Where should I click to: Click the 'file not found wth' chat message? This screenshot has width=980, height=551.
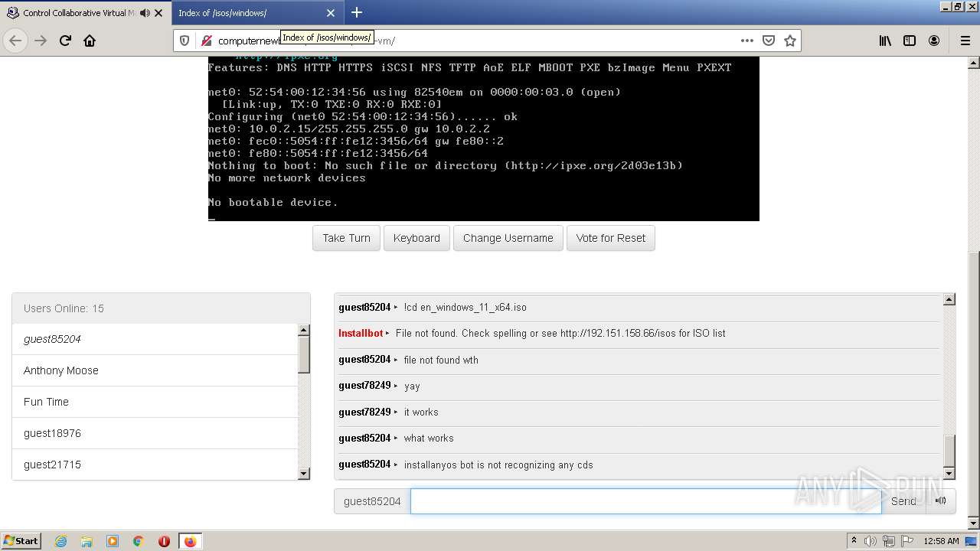coord(441,360)
